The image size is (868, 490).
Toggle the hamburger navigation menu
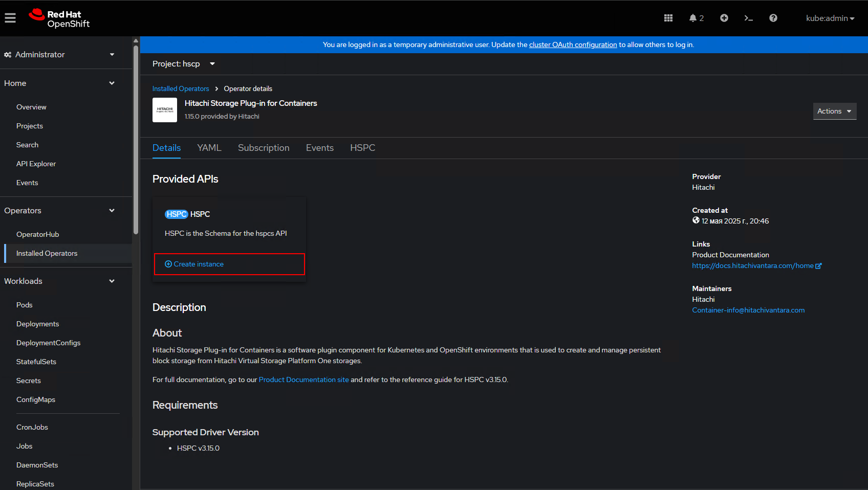[x=10, y=18]
